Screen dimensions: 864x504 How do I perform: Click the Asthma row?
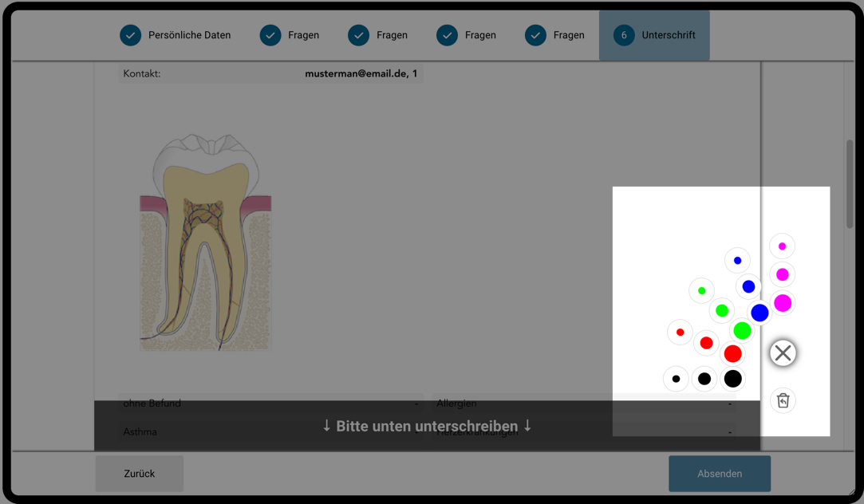coord(270,432)
